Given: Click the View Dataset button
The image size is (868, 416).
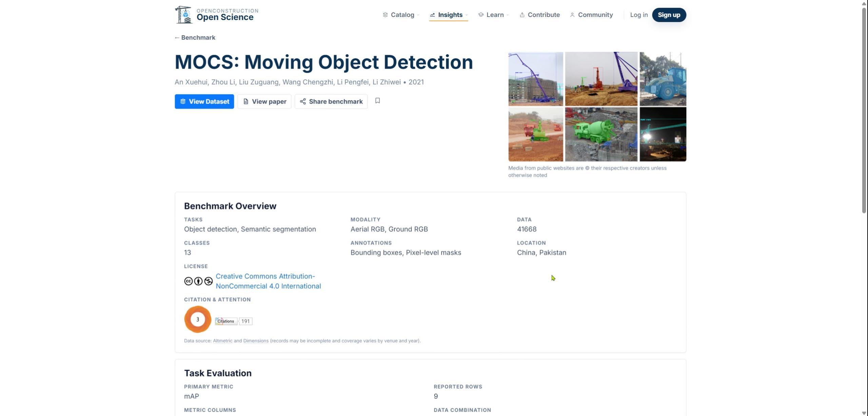Looking at the screenshot, I should pos(204,101).
